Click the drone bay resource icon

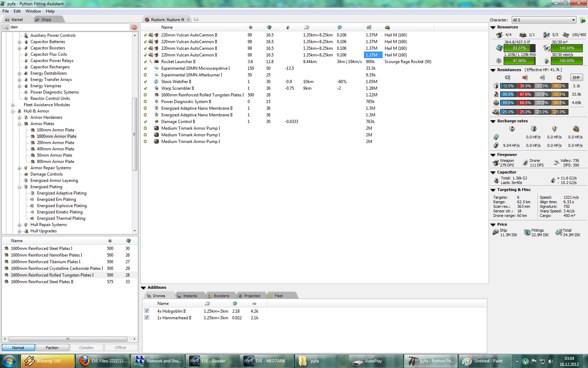pos(547,48)
